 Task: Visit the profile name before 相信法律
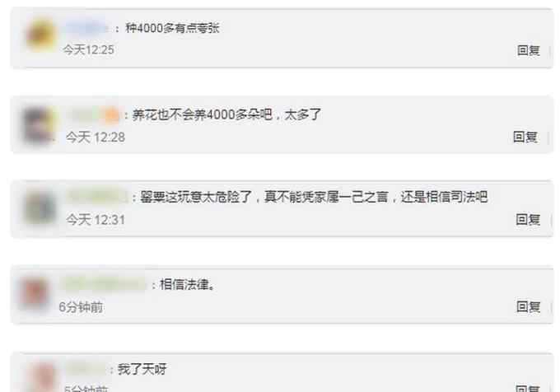[x=105, y=285]
